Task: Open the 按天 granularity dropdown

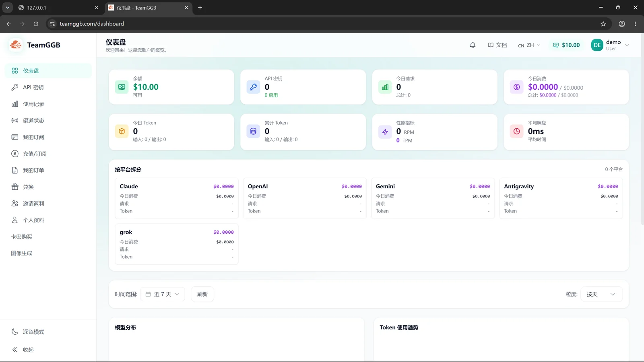Action: tap(601, 294)
